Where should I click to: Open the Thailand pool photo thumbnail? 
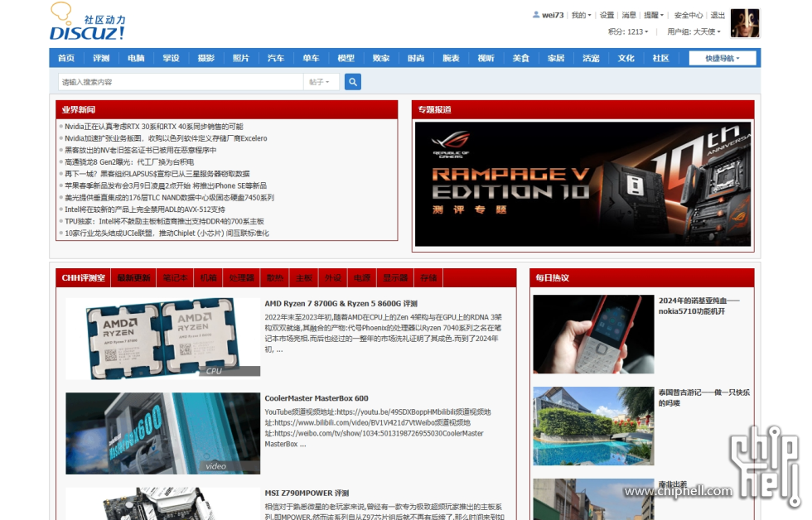[x=593, y=426]
